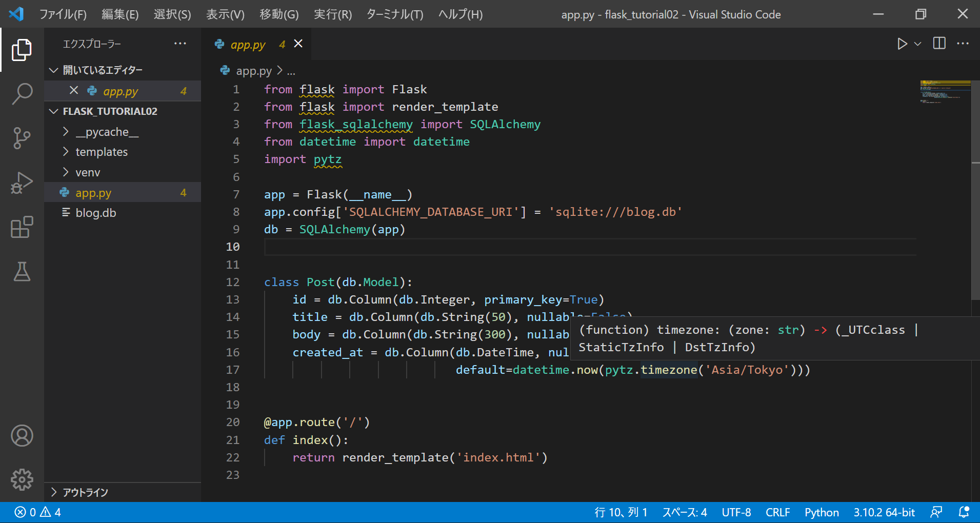Open the Run and Debug view icon
Screen dimensions: 980x523
22,183
